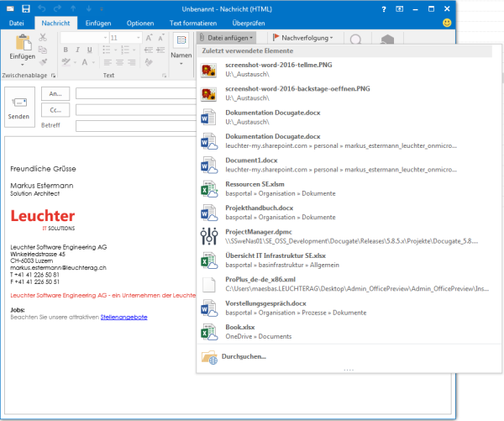The image size is (504, 421).
Task: Click the Undo arrow in title bar
Action: pyautogui.click(x=42, y=8)
